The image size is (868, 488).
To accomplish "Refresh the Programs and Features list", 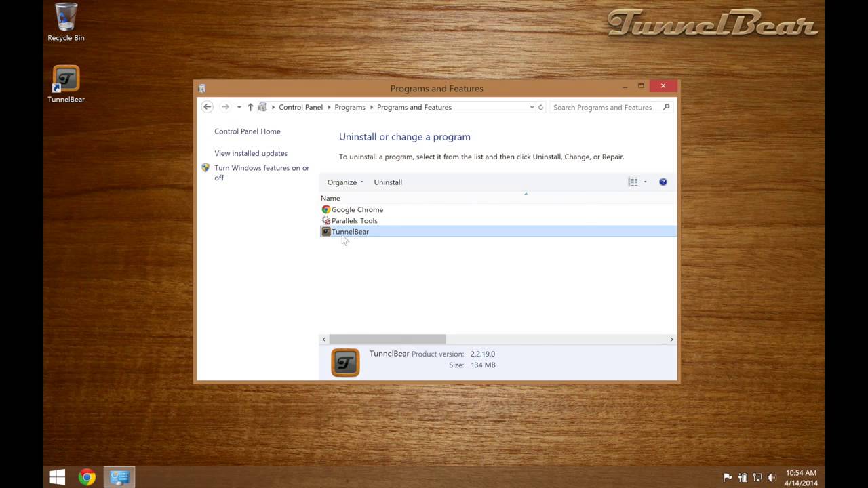I will click(x=540, y=107).
